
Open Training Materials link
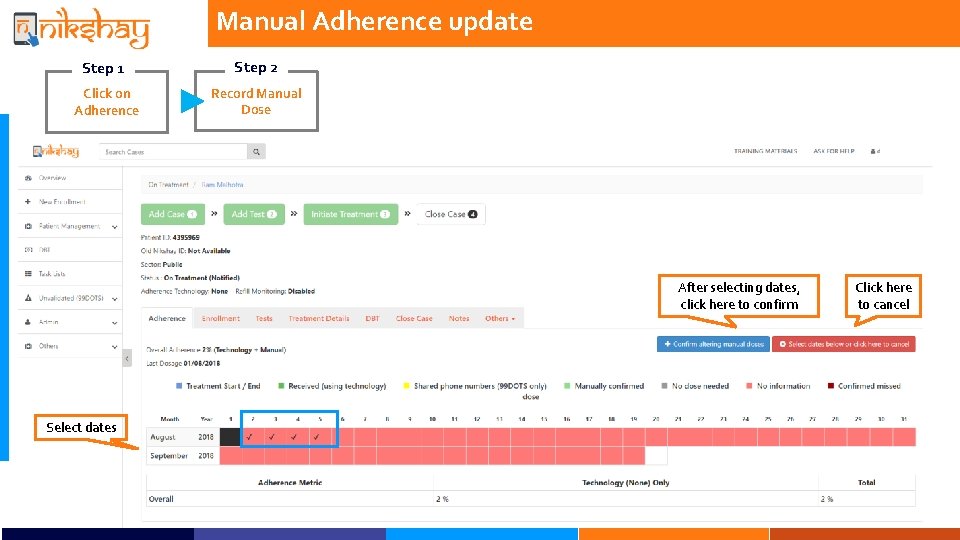(x=765, y=151)
